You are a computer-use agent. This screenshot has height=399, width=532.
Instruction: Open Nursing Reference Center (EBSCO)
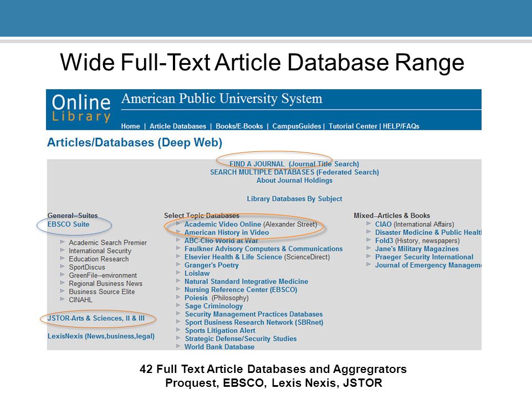click(x=241, y=290)
